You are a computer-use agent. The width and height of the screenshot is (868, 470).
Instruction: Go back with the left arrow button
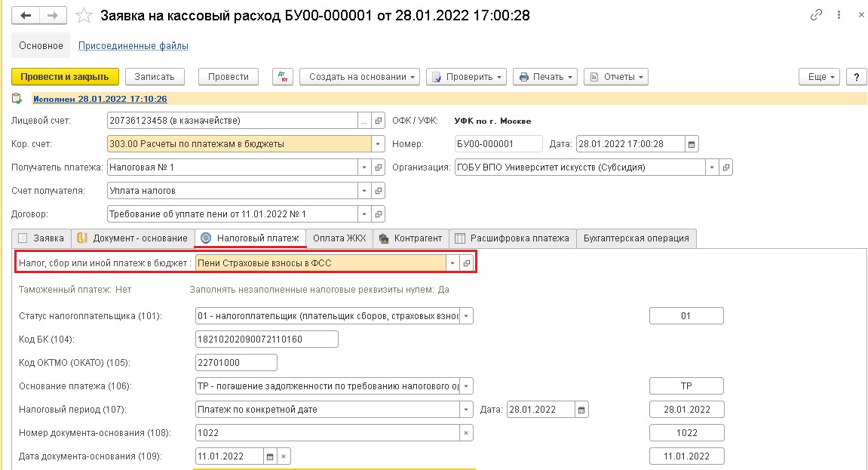pos(26,15)
